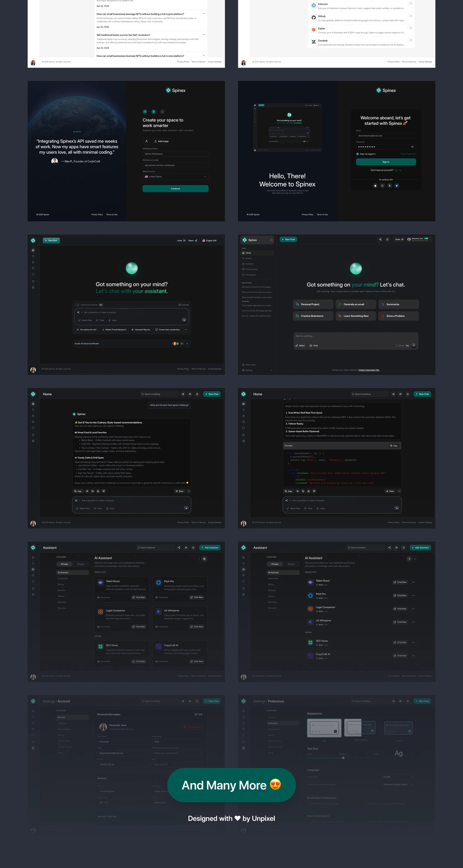Expand the Enable All Advanced Models row

pos(188,343)
